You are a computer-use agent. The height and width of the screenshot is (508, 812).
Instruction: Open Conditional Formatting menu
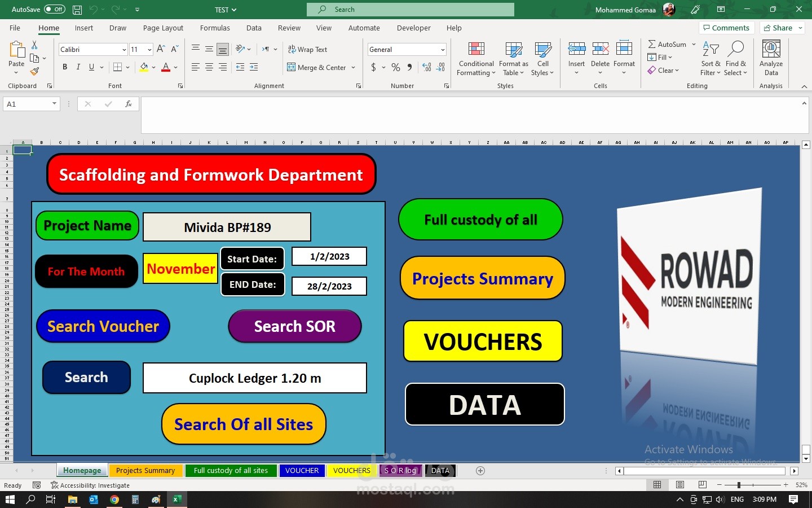pos(476,58)
